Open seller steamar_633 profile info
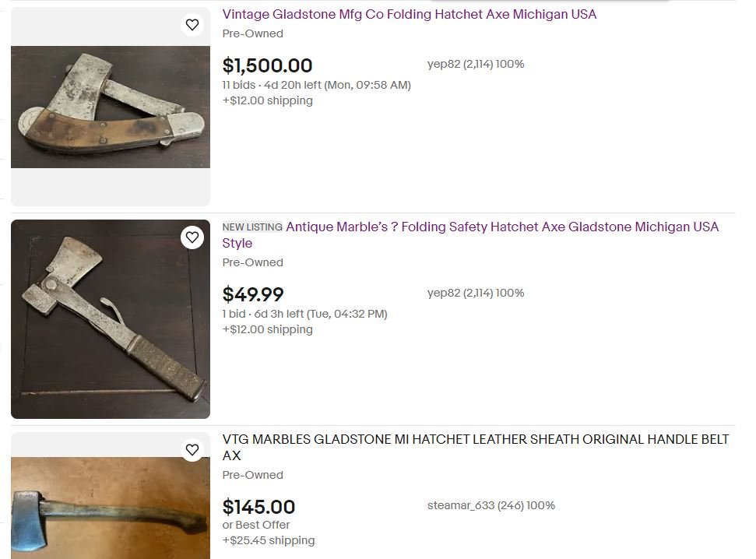This screenshot has width=756, height=559. (x=491, y=505)
